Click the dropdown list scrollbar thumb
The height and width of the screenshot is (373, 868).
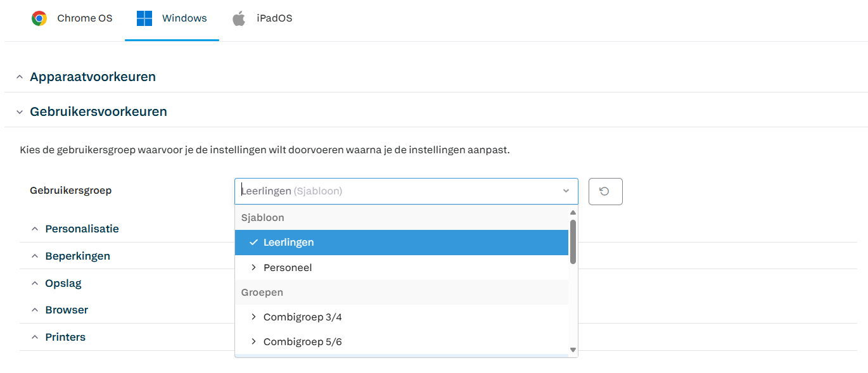(573, 241)
